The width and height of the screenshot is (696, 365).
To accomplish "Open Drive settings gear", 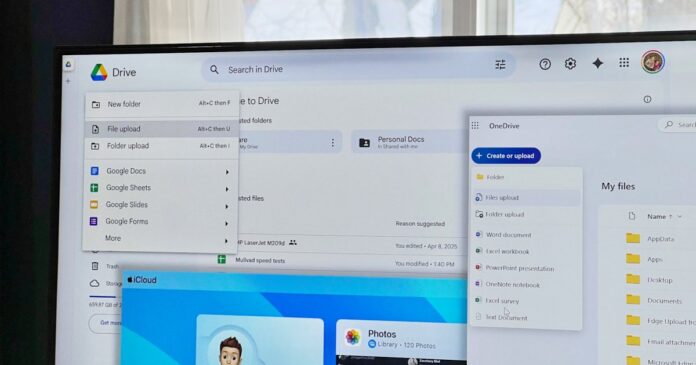I will point(570,64).
